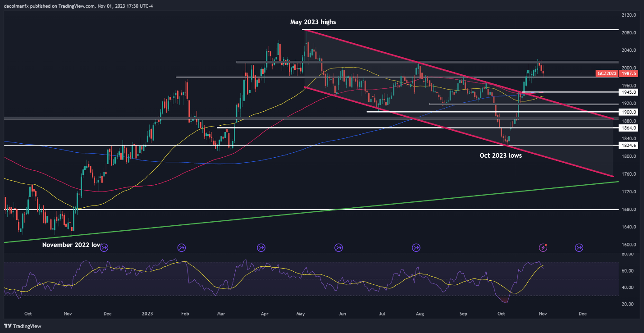Click the 60.00 RSI axis value

click(x=627, y=271)
